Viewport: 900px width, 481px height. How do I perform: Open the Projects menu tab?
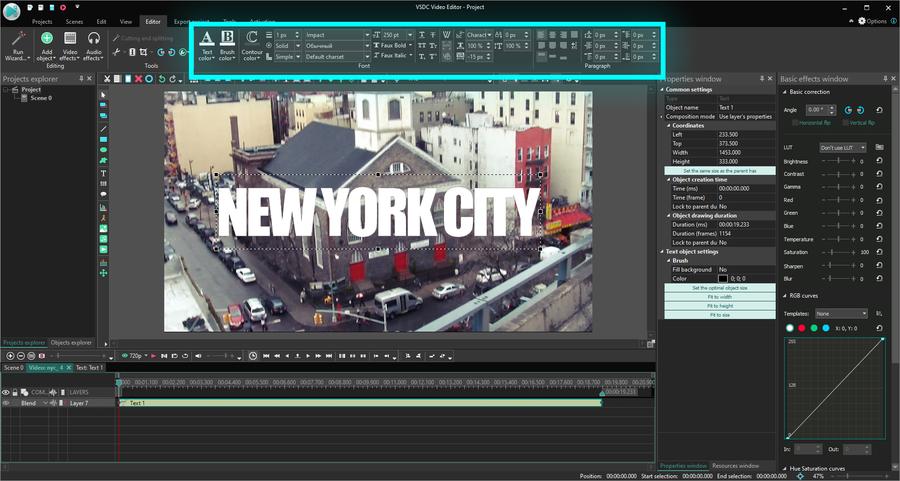[42, 21]
